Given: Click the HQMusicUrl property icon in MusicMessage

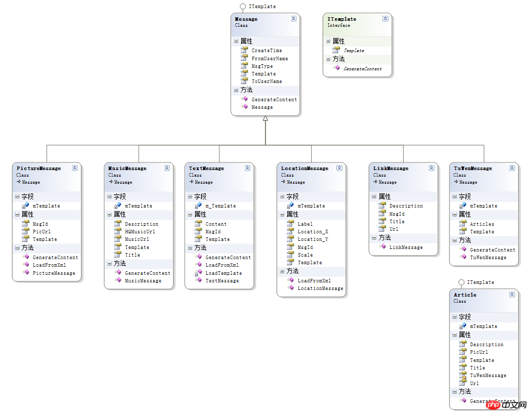Looking at the screenshot, I should pos(118,231).
